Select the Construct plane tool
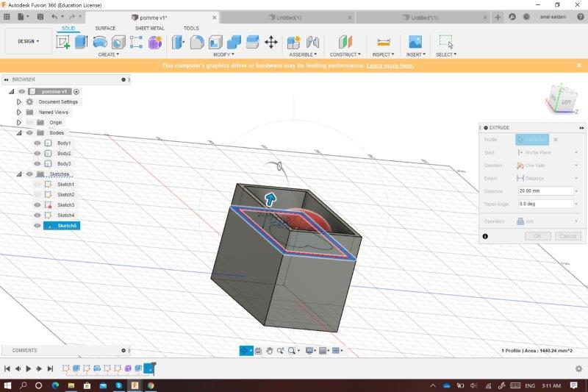 pyautogui.click(x=345, y=42)
